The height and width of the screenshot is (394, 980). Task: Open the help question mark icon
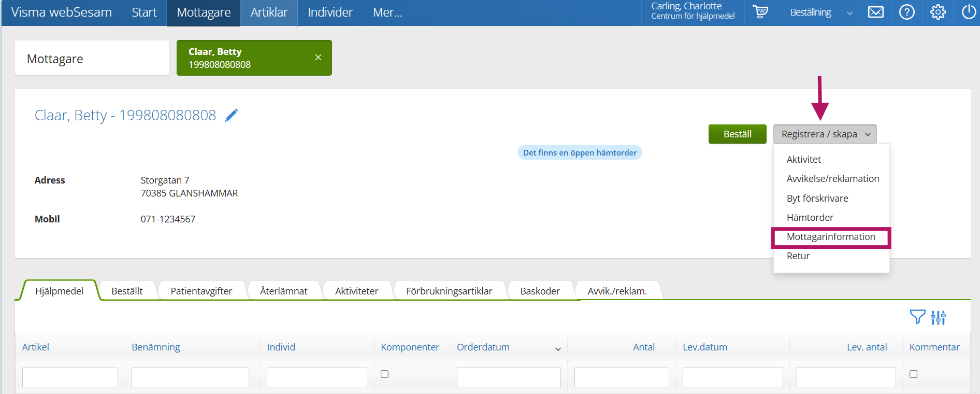[907, 12]
